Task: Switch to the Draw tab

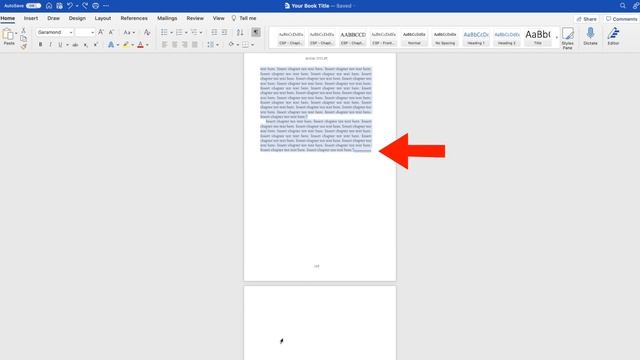Action: (x=53, y=18)
